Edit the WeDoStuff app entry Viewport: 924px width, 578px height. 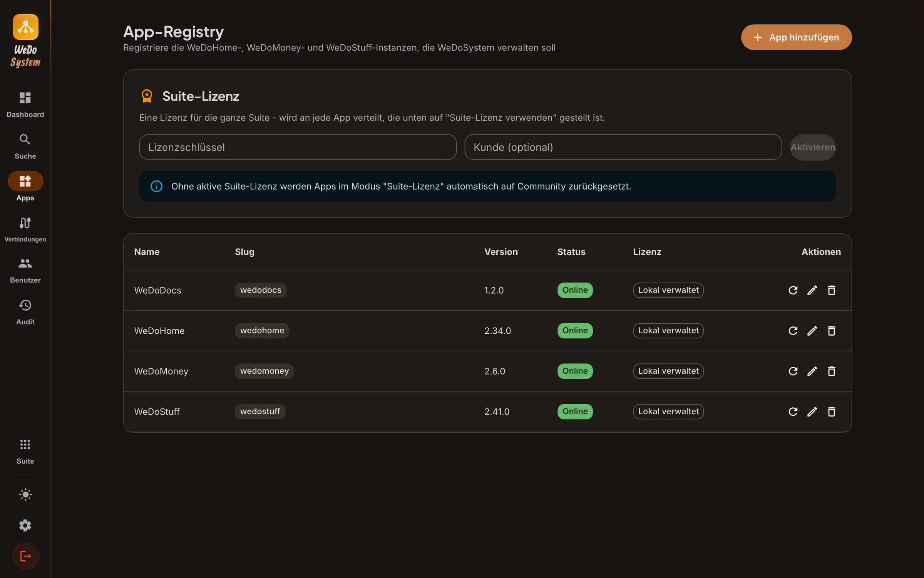point(812,412)
